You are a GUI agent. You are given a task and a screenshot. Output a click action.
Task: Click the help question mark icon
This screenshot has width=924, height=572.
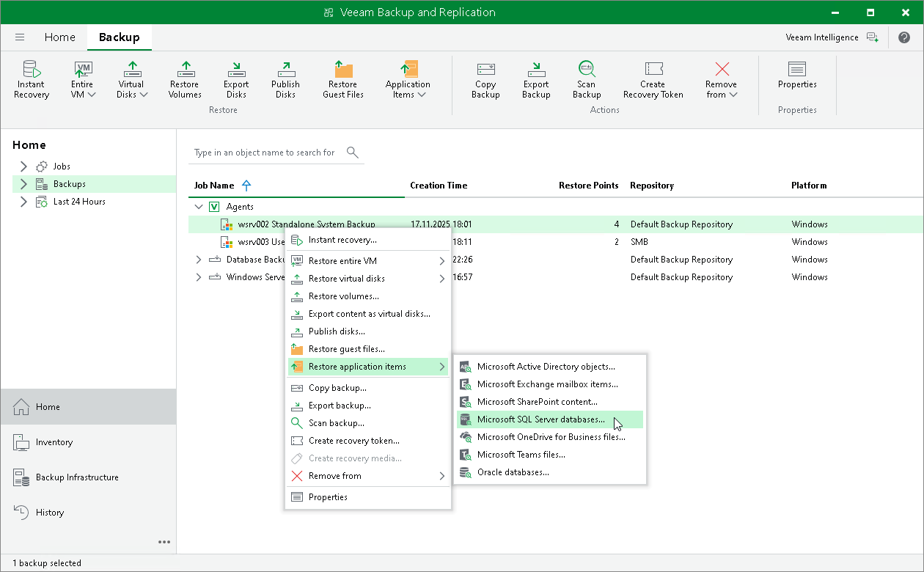click(903, 37)
